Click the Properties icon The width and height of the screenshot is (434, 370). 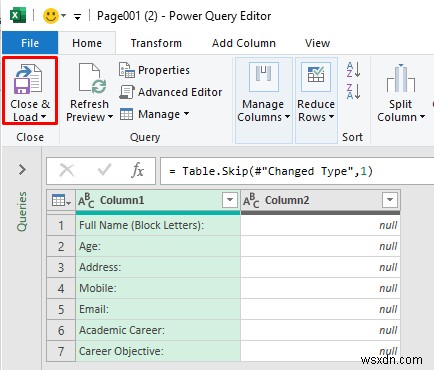click(127, 70)
